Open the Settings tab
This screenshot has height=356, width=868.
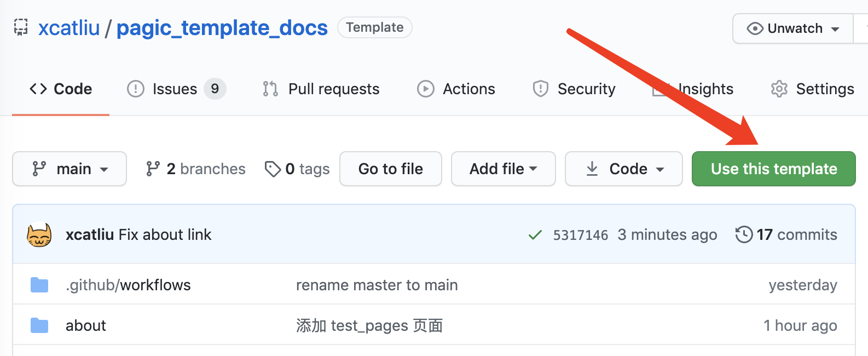[812, 89]
